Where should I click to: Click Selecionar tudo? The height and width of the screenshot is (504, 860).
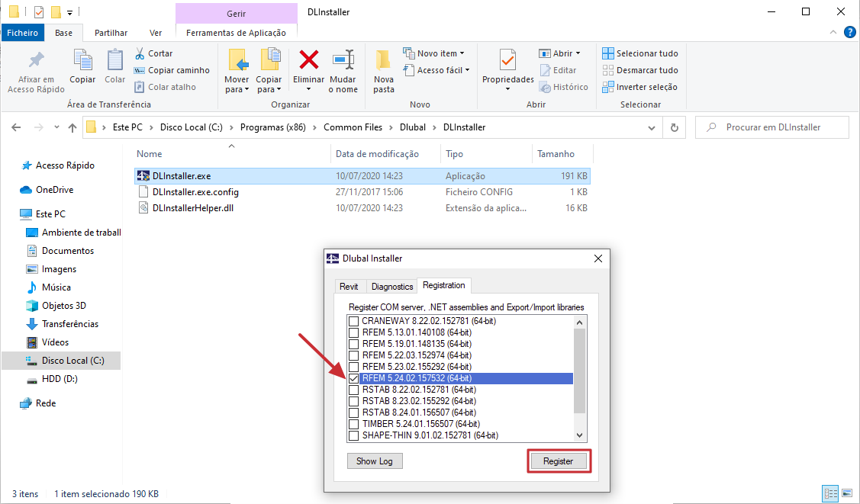tap(640, 53)
